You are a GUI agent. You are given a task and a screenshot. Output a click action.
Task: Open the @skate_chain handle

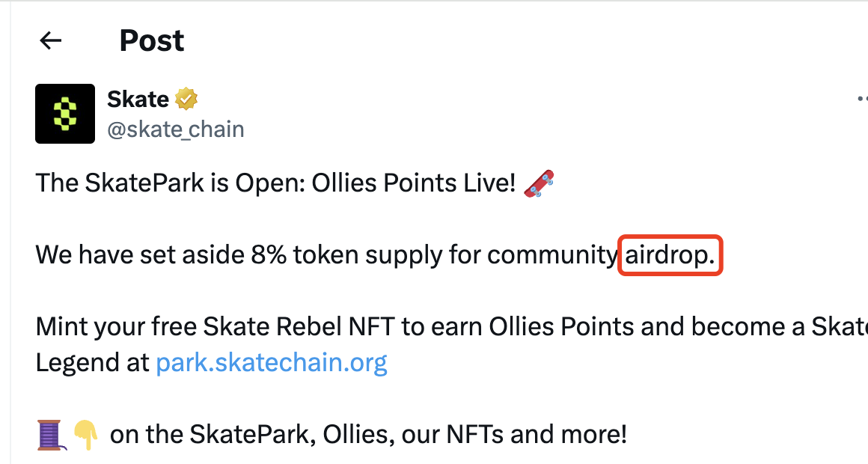click(x=176, y=129)
